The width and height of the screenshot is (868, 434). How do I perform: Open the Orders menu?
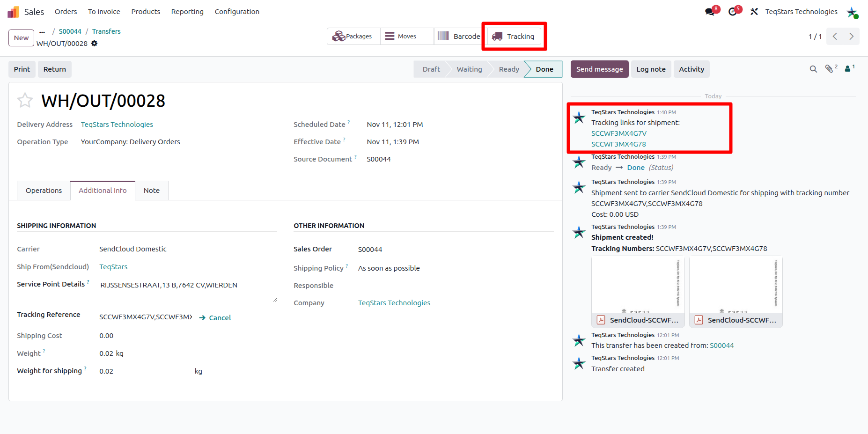pos(66,12)
